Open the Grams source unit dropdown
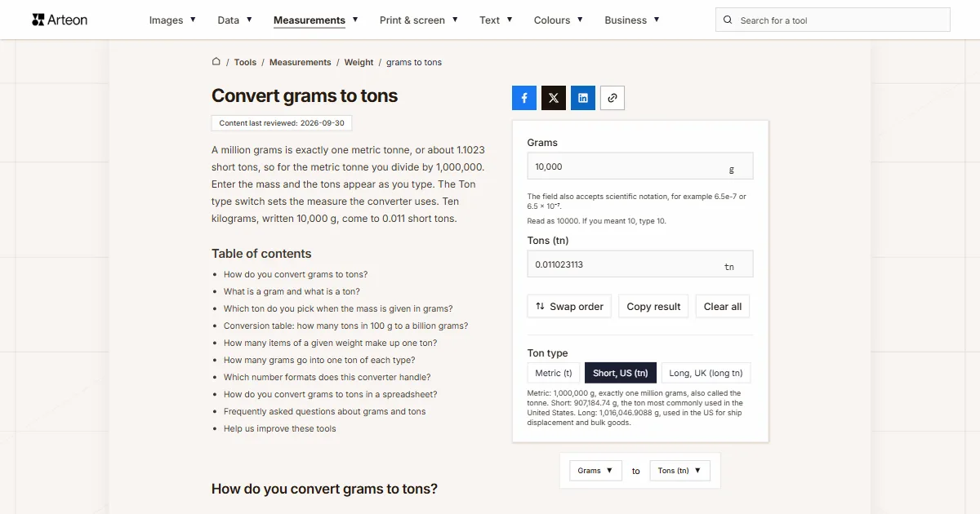Image resolution: width=980 pixels, height=514 pixels. point(596,471)
